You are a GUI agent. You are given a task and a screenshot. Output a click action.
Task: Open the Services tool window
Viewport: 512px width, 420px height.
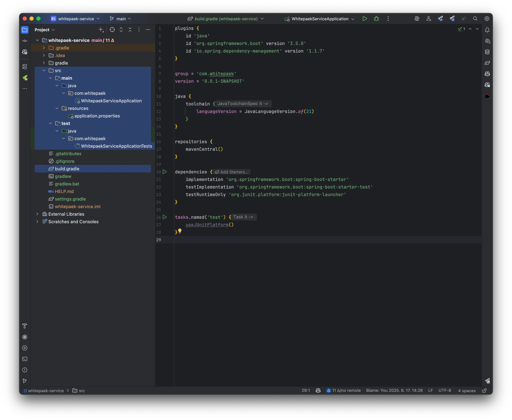point(25,348)
